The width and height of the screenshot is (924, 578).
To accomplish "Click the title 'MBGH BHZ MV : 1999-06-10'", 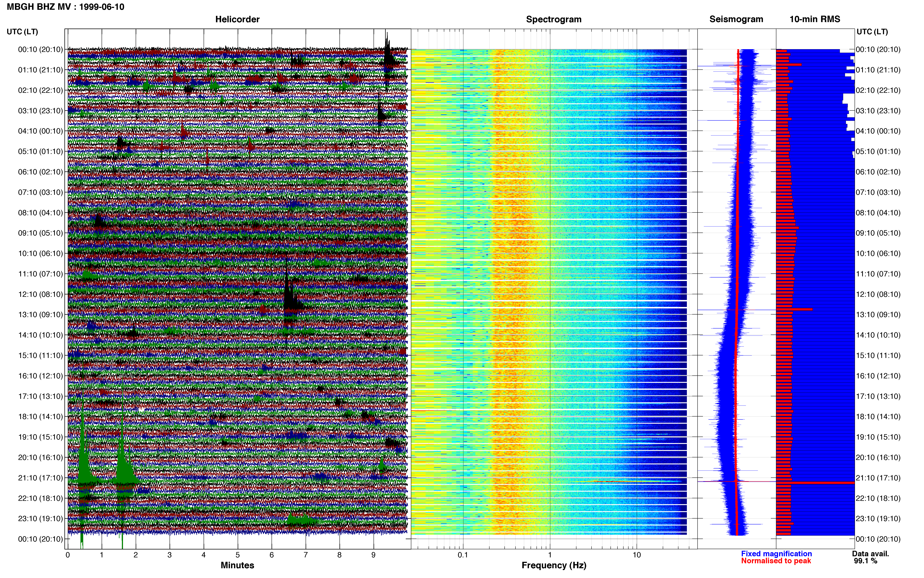I will pos(65,7).
